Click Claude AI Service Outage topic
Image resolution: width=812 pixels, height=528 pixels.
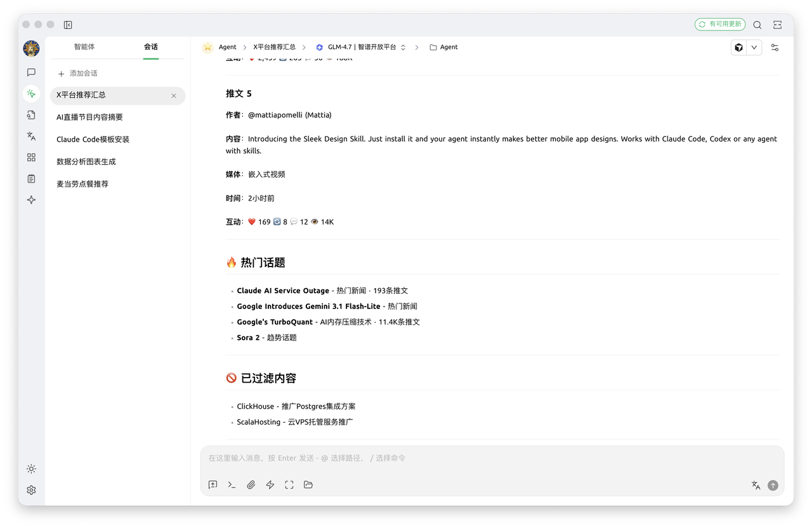(x=283, y=291)
